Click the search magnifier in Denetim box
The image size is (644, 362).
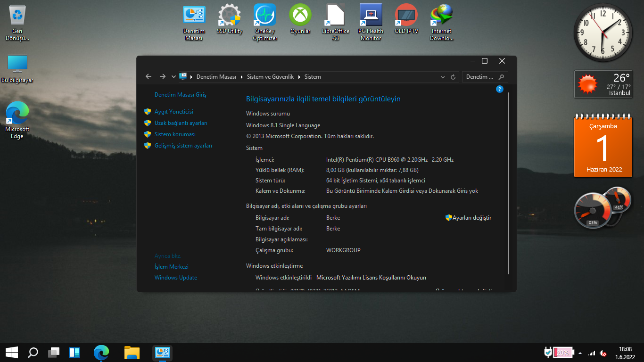click(x=501, y=77)
